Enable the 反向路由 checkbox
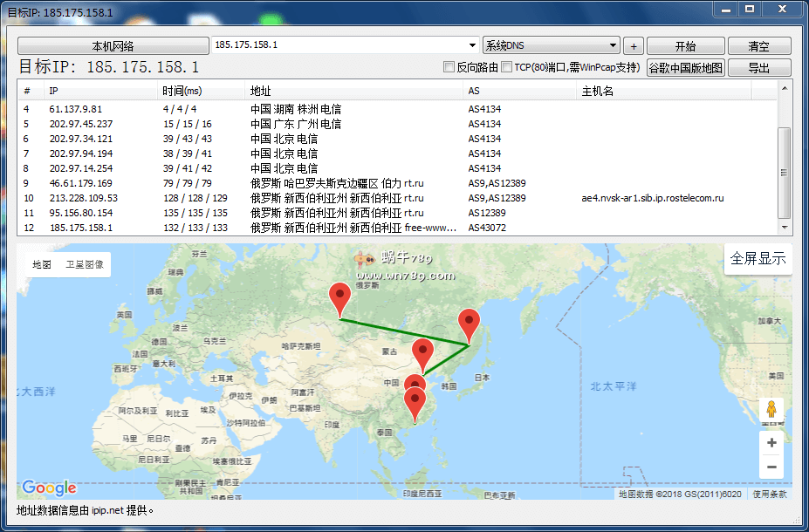 click(x=449, y=67)
